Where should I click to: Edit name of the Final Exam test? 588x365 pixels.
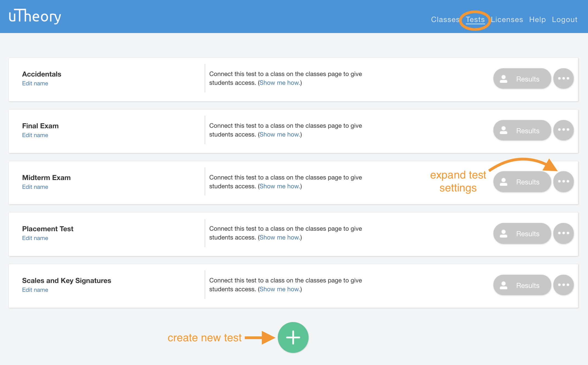click(x=35, y=135)
